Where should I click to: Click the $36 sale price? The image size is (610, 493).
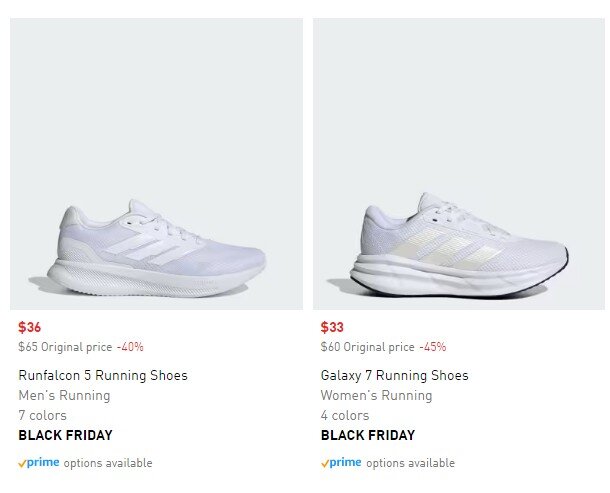30,327
